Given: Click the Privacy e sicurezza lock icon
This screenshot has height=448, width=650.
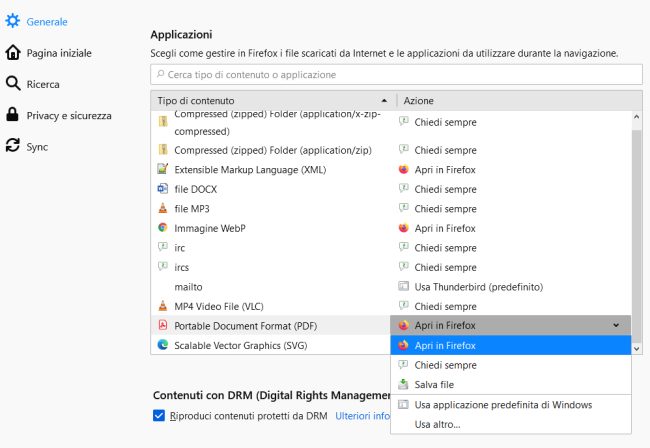Looking at the screenshot, I should pos(12,114).
